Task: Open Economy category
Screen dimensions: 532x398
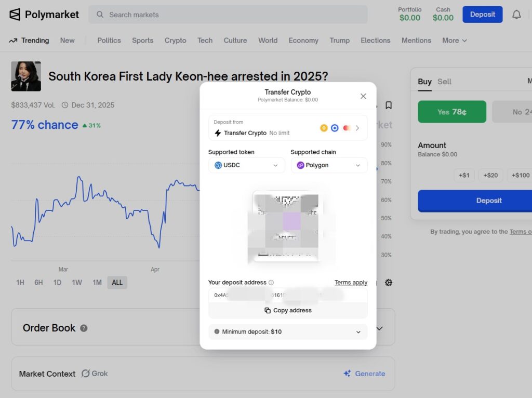Action: tap(303, 41)
